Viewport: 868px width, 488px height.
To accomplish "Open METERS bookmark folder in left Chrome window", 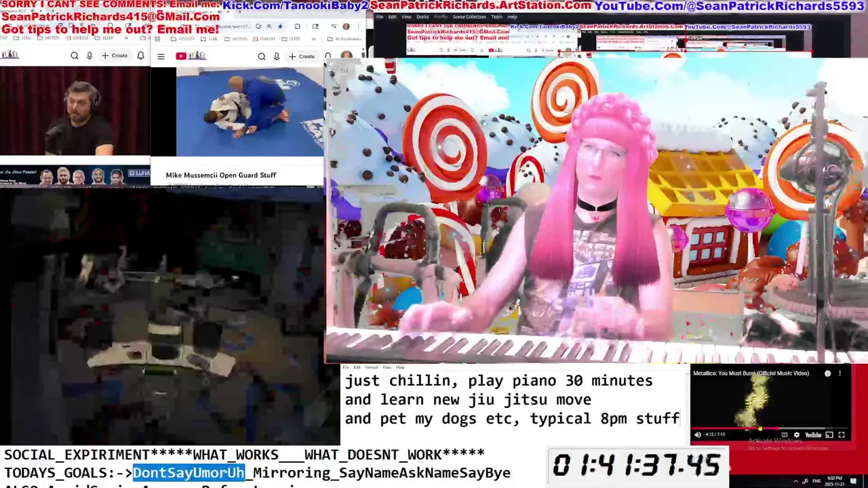I will pos(48,38).
